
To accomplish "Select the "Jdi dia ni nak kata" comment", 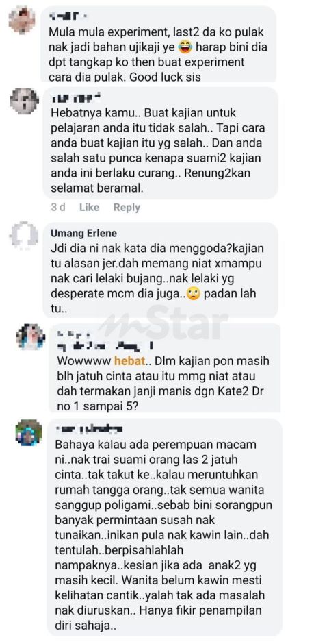I will (161, 270).
